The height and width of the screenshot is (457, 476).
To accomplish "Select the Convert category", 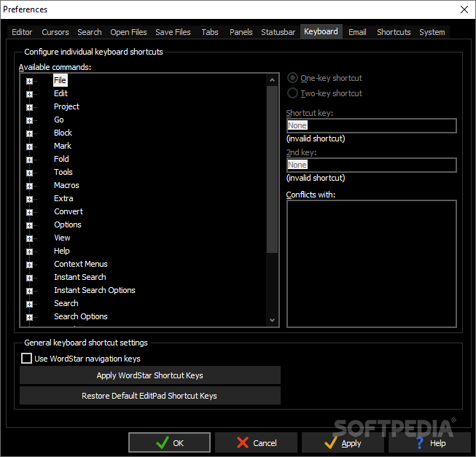I will (x=69, y=211).
